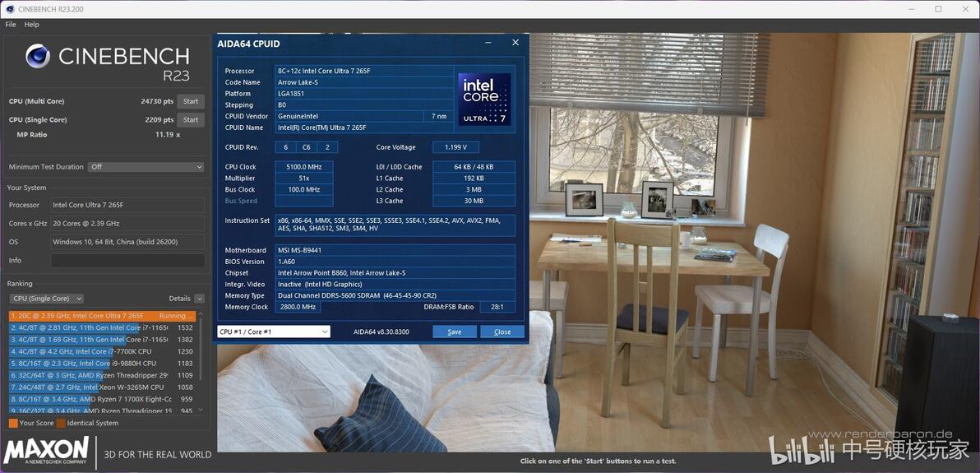980x473 pixels.
Task: Maximize the Cinebench window
Action: click(x=938, y=9)
